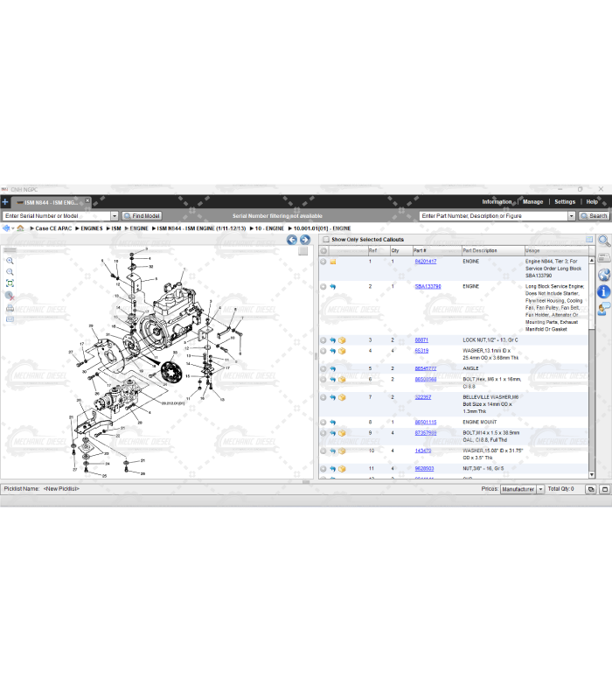Open the Manage menu

pyautogui.click(x=532, y=202)
